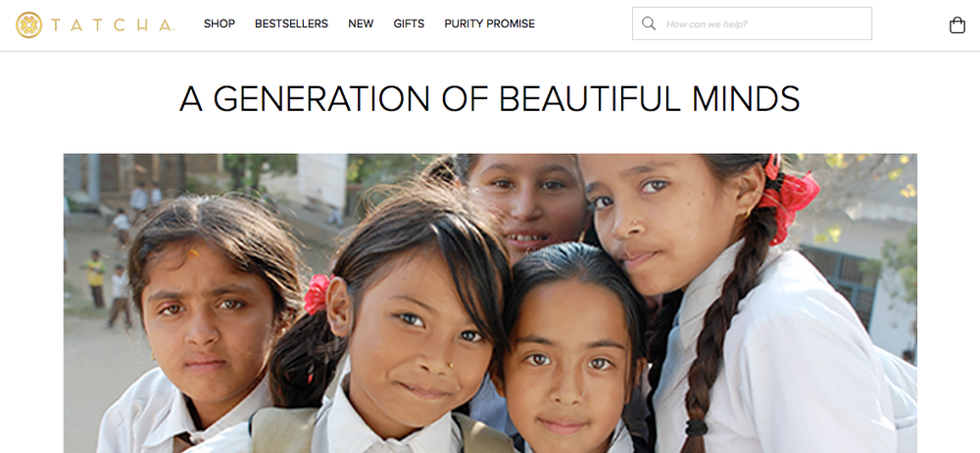Click the TATCHA wordmark text
980x453 pixels.
[112, 25]
